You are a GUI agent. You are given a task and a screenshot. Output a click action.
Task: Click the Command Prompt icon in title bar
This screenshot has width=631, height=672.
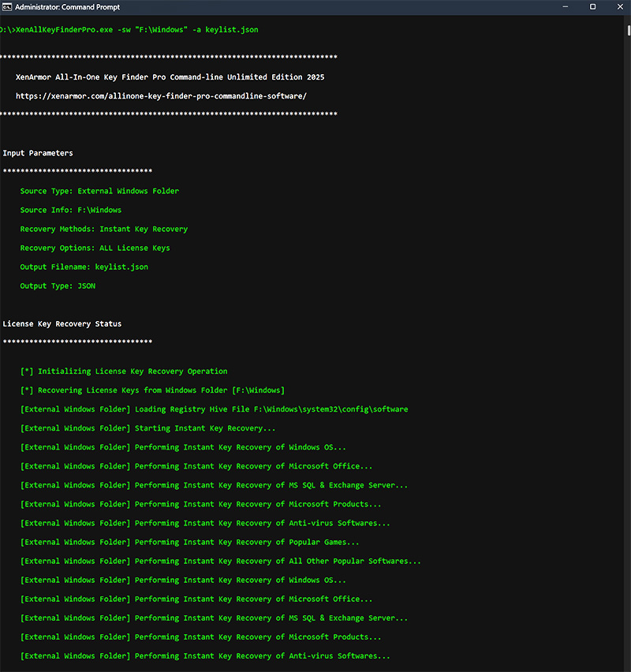point(7,6)
